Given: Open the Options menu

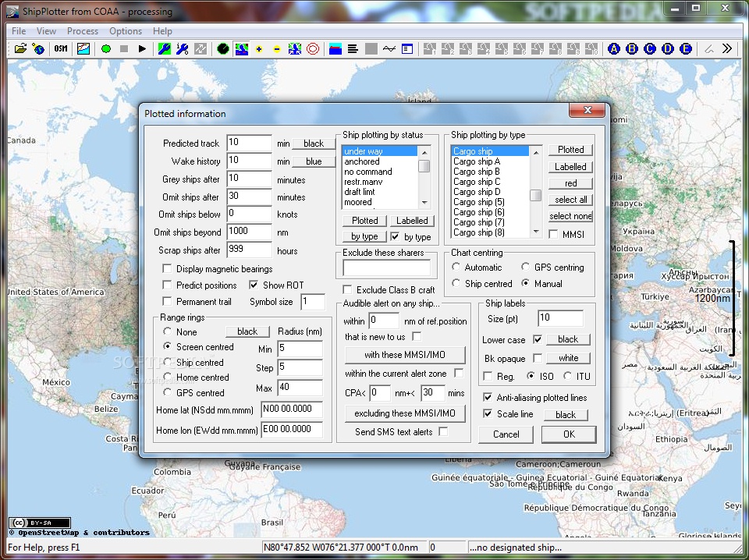Looking at the screenshot, I should point(126,31).
